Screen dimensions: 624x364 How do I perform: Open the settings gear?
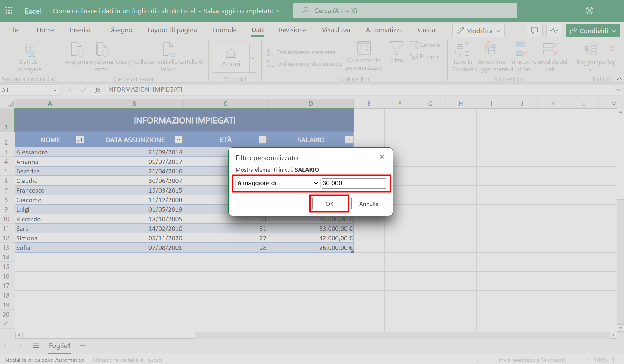click(589, 10)
